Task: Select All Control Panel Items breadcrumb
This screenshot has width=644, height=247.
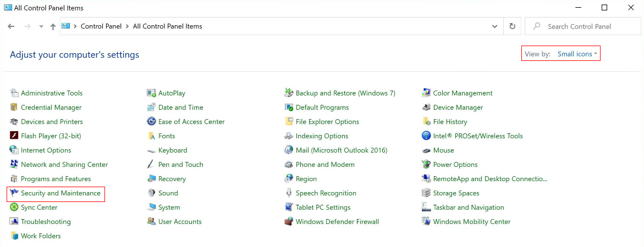Action: coord(168,26)
